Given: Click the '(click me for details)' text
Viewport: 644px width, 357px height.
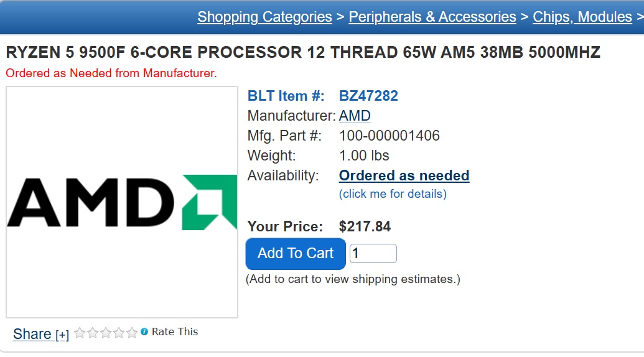Looking at the screenshot, I should click(x=393, y=193).
